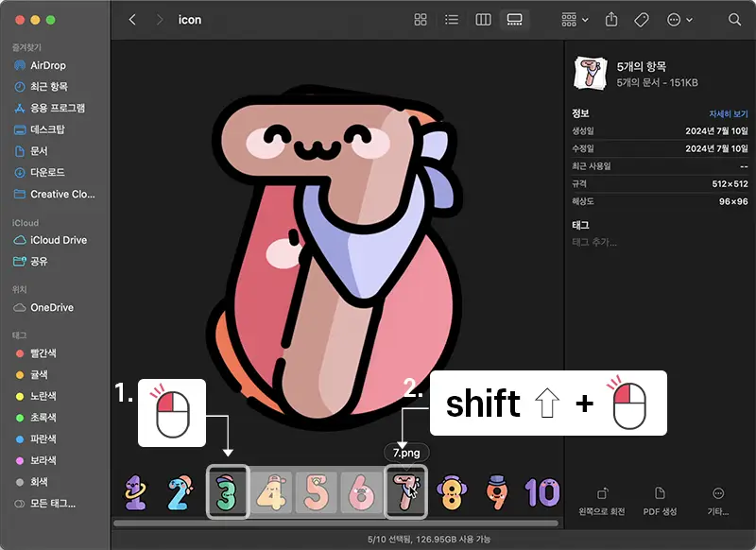Viewport: 756px width, 550px height.
Task: Expand the 기타 quick actions menu
Action: pos(720,502)
